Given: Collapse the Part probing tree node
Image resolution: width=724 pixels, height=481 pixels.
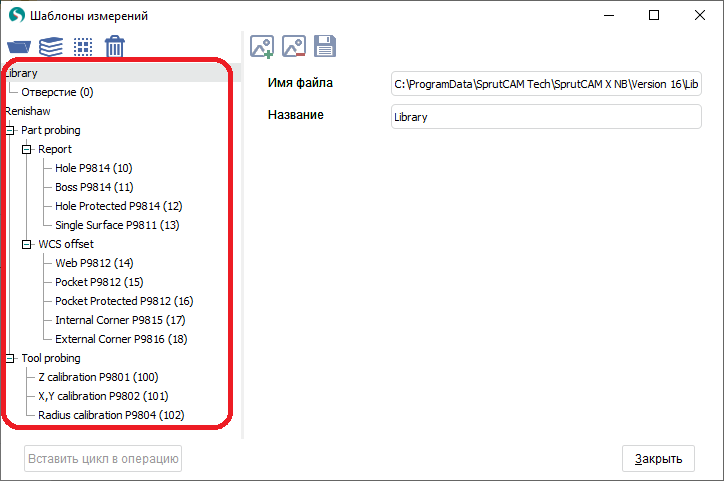Looking at the screenshot, I should tap(10, 130).
